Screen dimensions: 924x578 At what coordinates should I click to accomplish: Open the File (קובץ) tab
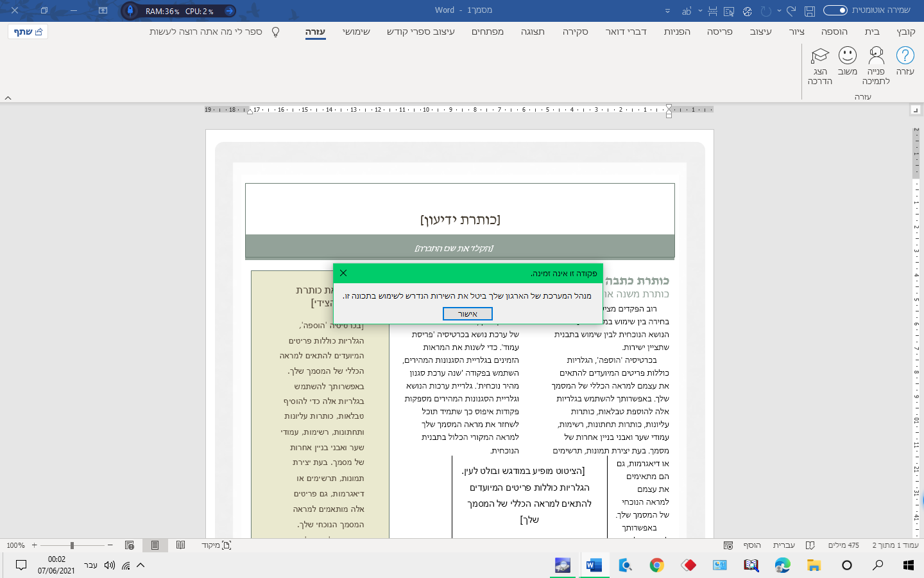point(905,31)
